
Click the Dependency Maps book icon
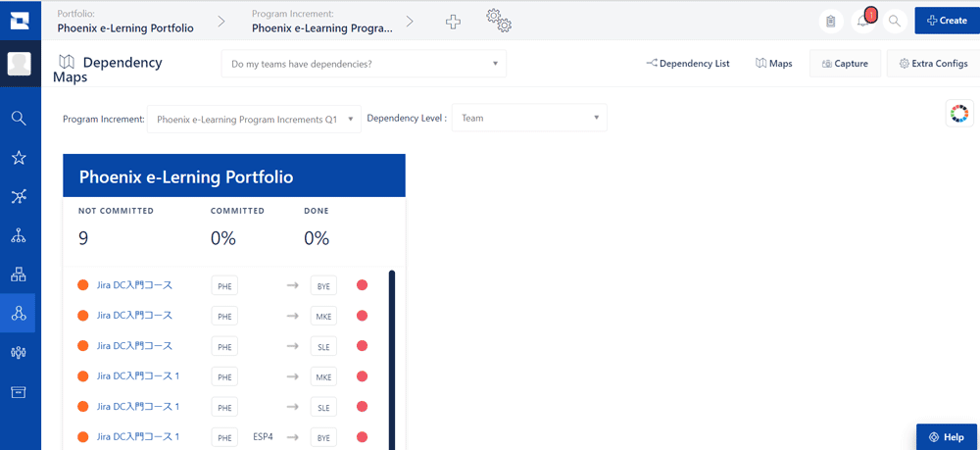pos(67,62)
